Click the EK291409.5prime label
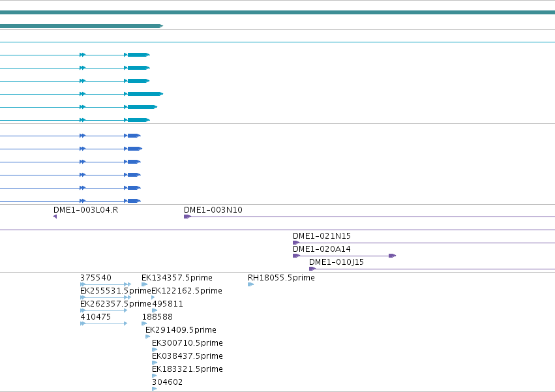 (181, 330)
